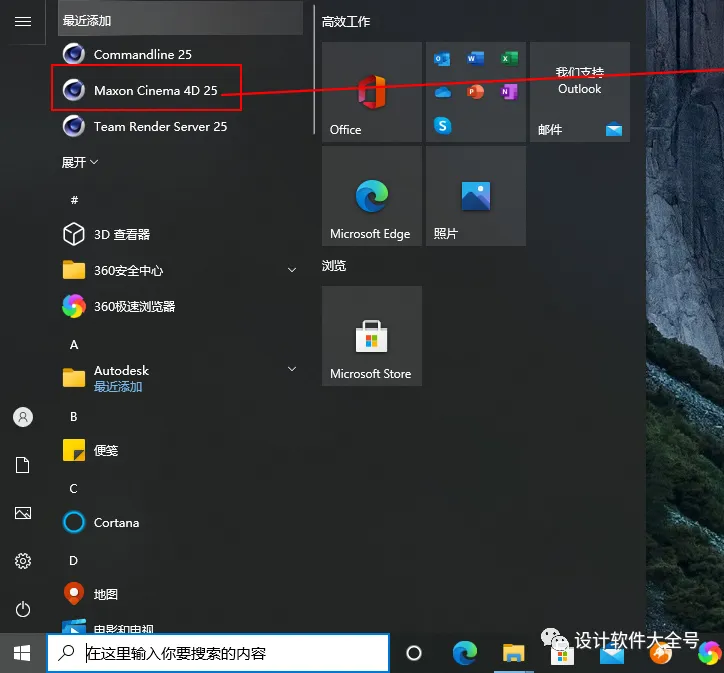Open Microsoft Store from the taskbar
The image size is (724, 673).
click(562, 655)
